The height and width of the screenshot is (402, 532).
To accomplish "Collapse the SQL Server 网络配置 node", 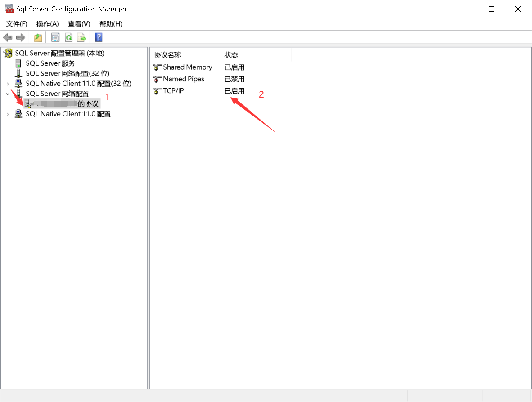I will pos(8,94).
